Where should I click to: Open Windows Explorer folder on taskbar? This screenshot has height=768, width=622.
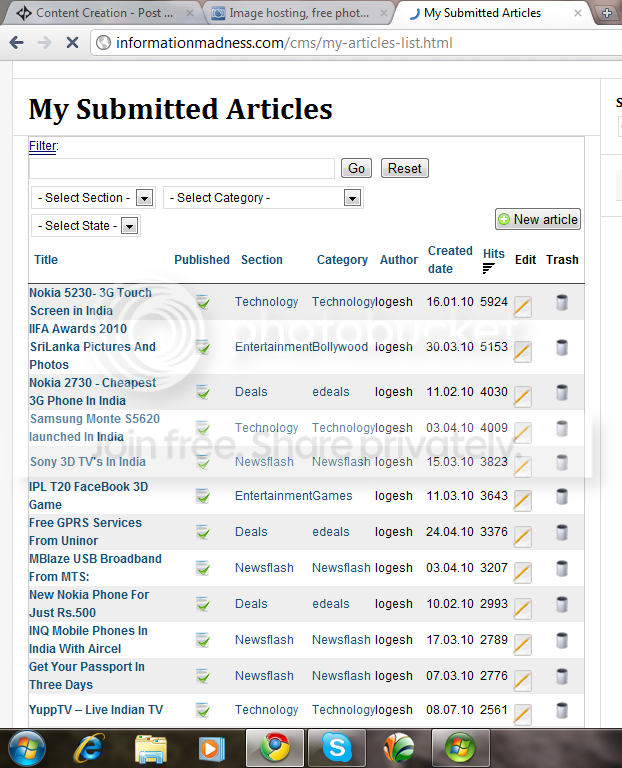151,749
